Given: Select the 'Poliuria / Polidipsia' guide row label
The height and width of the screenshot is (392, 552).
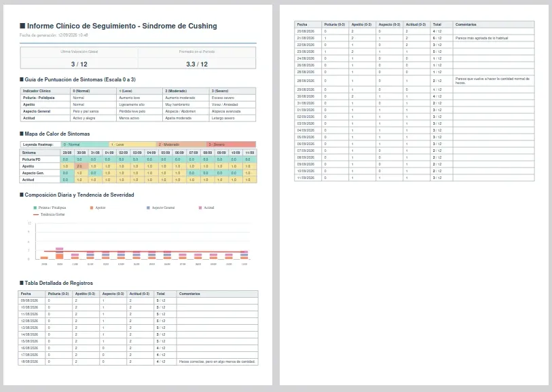Looking at the screenshot, I should click(x=39, y=98).
